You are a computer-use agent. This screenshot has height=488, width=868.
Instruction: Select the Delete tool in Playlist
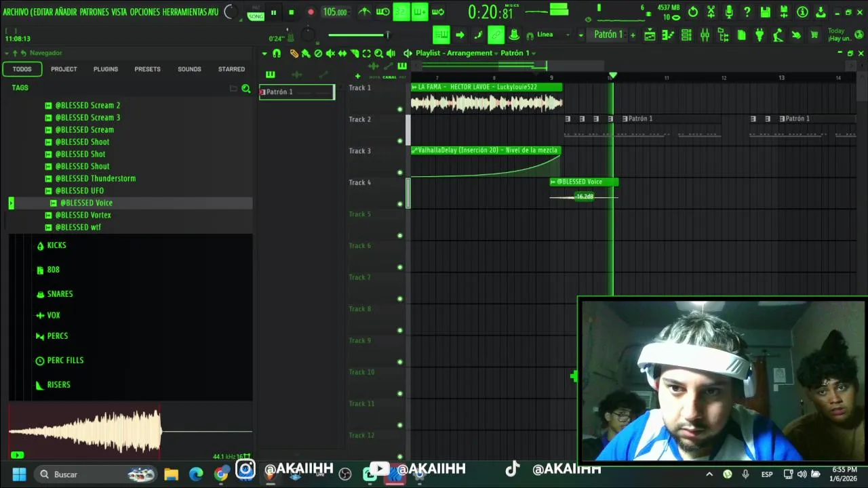pos(318,54)
